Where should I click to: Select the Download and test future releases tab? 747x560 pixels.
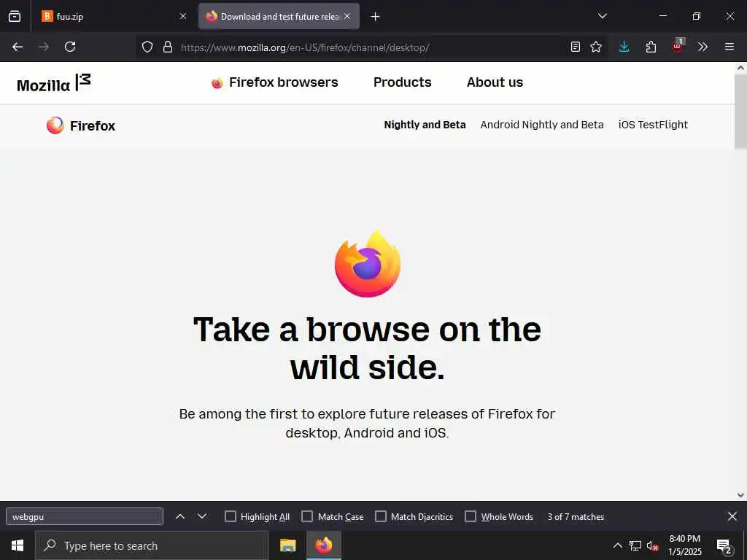279,16
